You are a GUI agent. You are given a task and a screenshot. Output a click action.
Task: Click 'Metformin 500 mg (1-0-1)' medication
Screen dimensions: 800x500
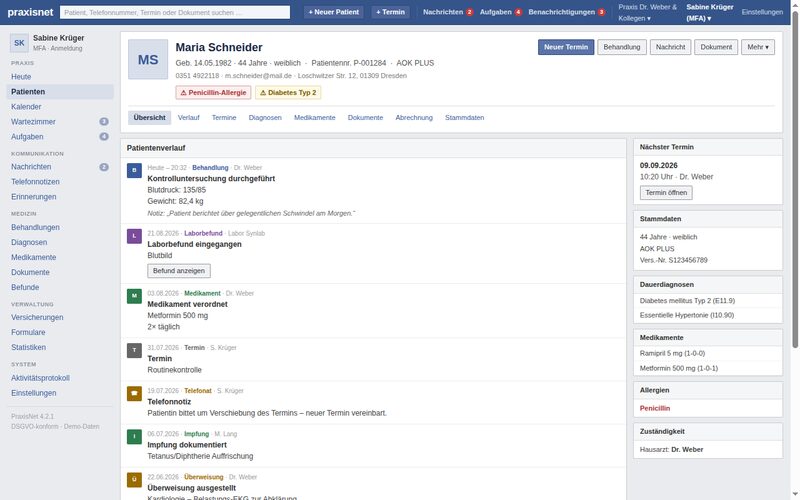click(x=679, y=368)
